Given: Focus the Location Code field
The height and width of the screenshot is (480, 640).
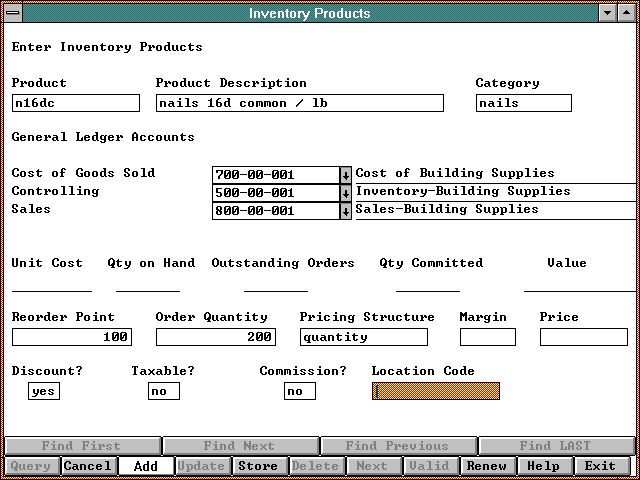Looking at the screenshot, I should [x=435, y=391].
